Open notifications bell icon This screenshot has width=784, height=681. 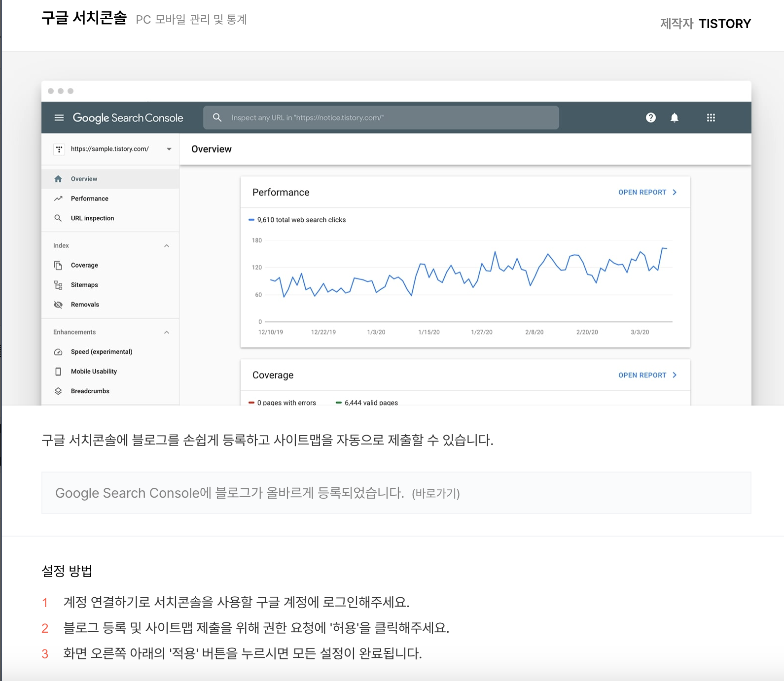[x=675, y=117]
